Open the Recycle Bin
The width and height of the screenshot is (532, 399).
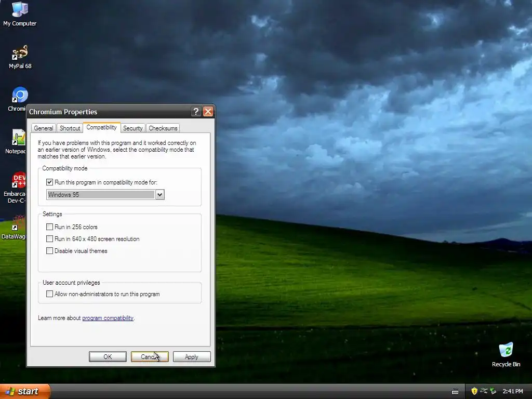point(506,354)
